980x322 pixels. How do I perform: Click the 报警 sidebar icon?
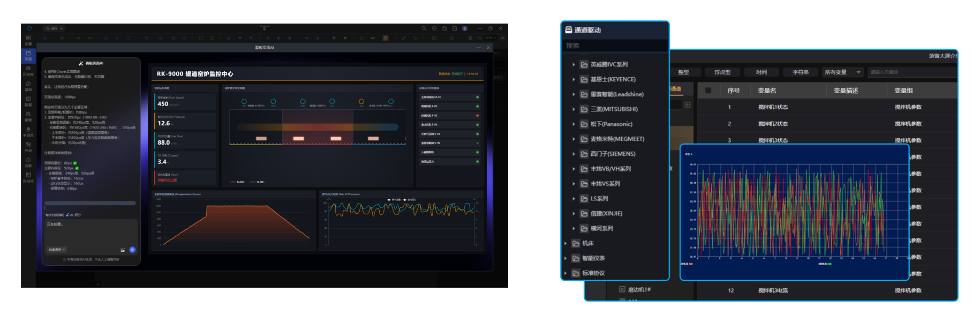coord(28,117)
